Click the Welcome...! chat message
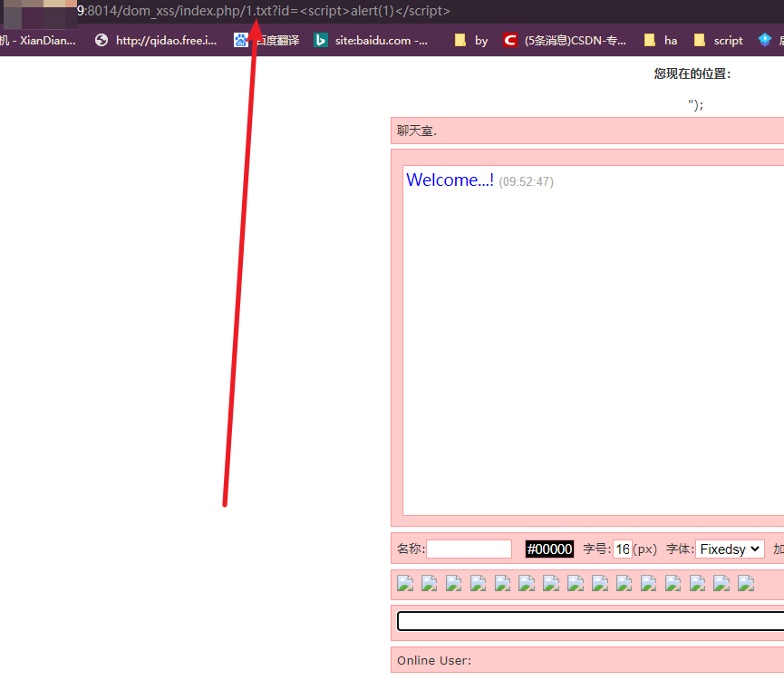The height and width of the screenshot is (690, 784). tap(450, 180)
